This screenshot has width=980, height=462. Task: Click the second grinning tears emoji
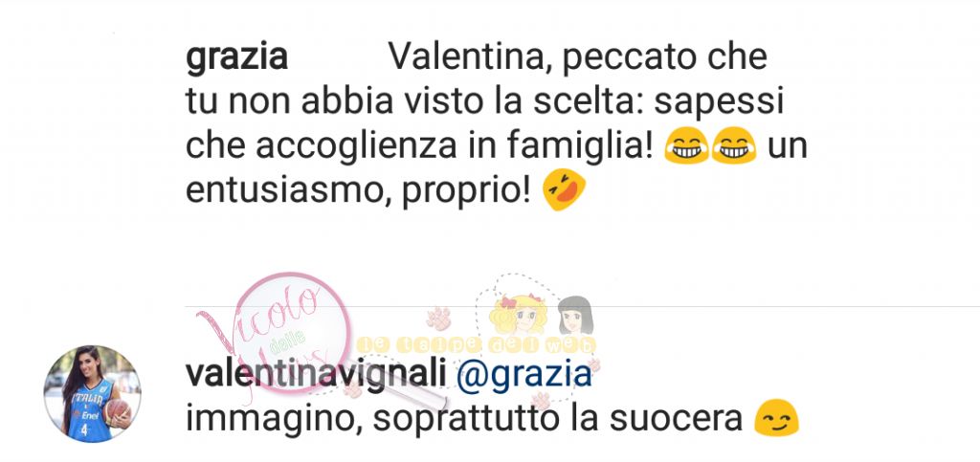[x=733, y=146]
